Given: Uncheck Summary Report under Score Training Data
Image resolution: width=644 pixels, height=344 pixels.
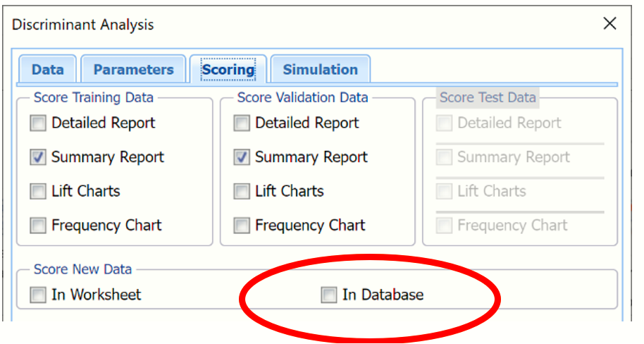Looking at the screenshot, I should coord(38,157).
